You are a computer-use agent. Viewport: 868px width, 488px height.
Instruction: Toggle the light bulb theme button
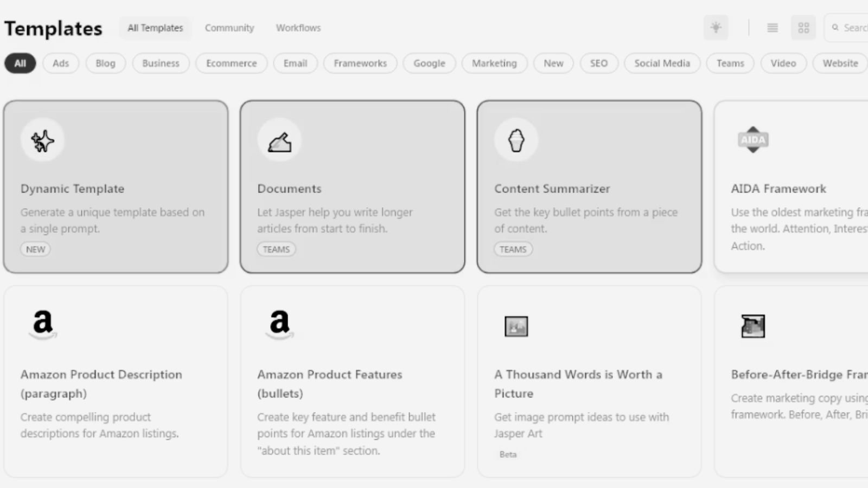[716, 28]
